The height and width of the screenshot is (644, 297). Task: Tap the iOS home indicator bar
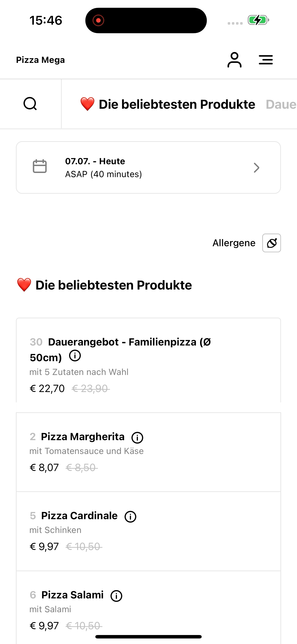click(x=148, y=636)
